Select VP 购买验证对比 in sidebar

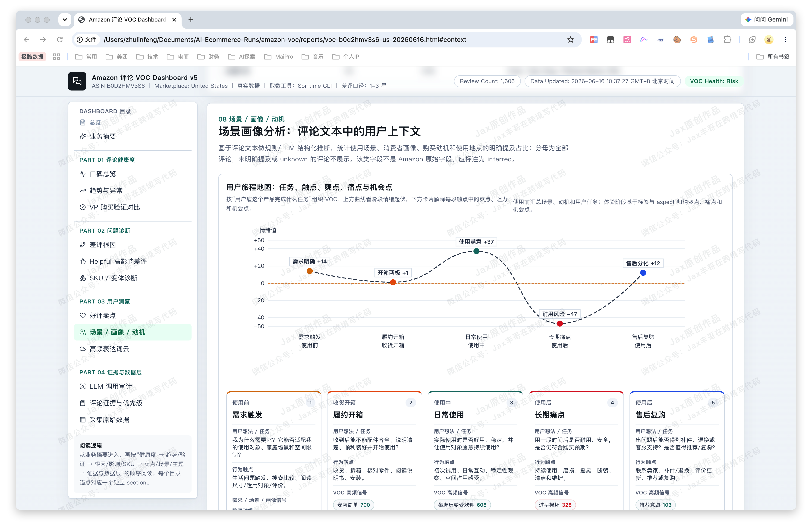132,207
